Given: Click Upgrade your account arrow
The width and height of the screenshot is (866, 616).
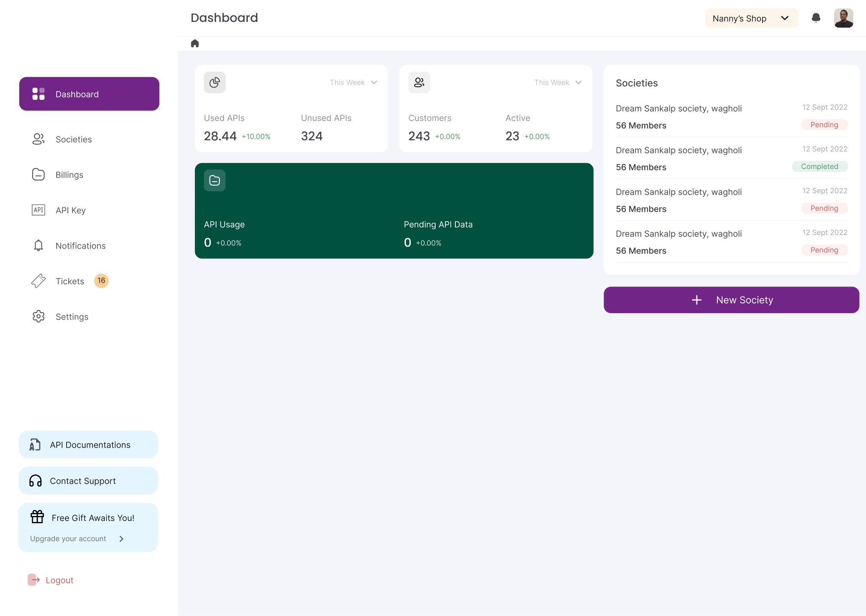Looking at the screenshot, I should click(x=121, y=539).
